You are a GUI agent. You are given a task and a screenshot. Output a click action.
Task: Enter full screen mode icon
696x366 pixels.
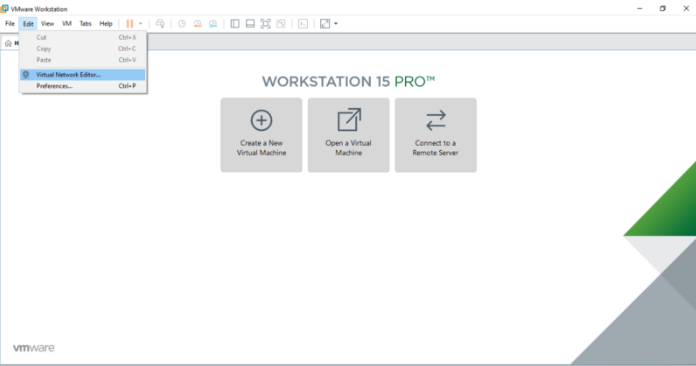click(x=265, y=24)
